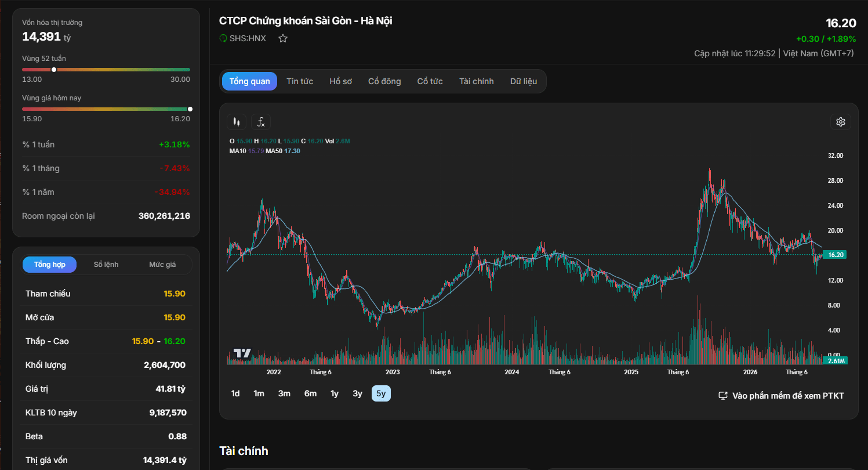This screenshot has width=868, height=470.
Task: Click the 52-week range slider handle
Action: [x=54, y=70]
